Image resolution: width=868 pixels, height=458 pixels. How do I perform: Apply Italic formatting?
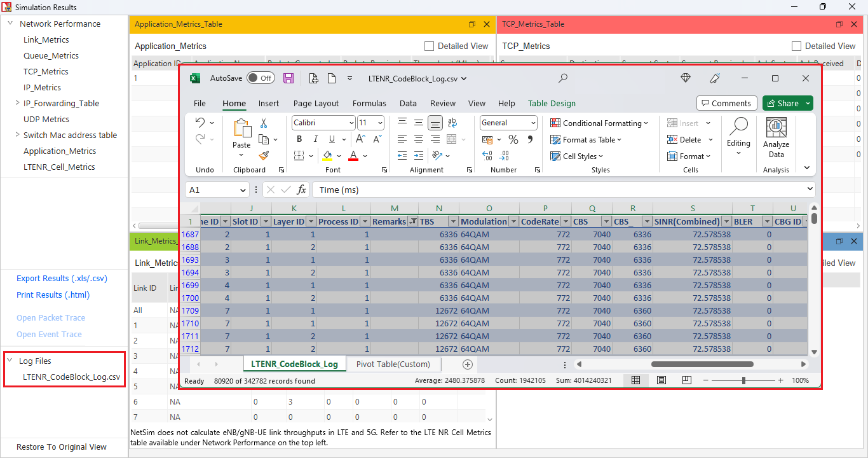(316, 139)
